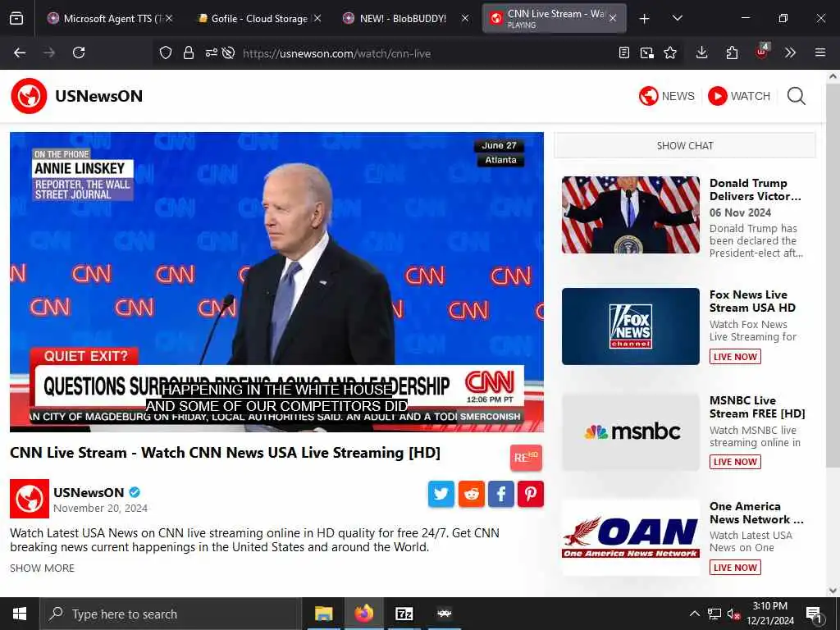Show more tools overflow chevrons
Screen dimensions: 840x630
point(790,52)
